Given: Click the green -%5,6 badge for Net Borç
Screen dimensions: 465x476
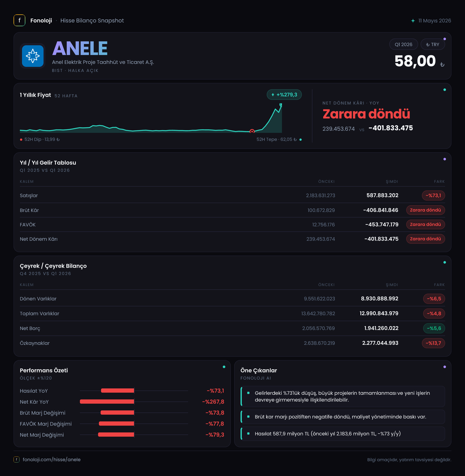Looking at the screenshot, I should [x=434, y=328].
